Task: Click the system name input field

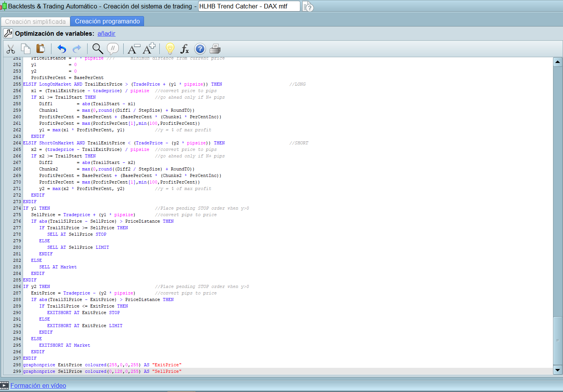Action: coord(248,6)
